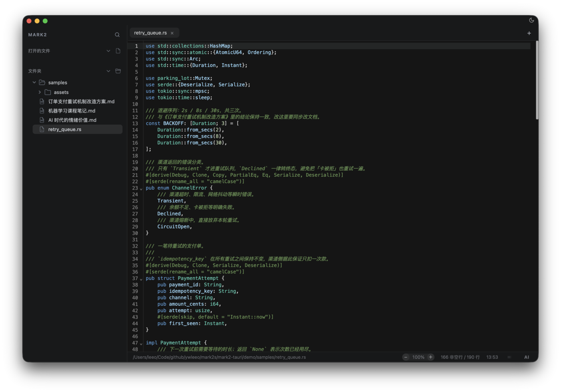
Task: Click the AI 时代的情绪价值.md file icon
Action: click(x=42, y=120)
